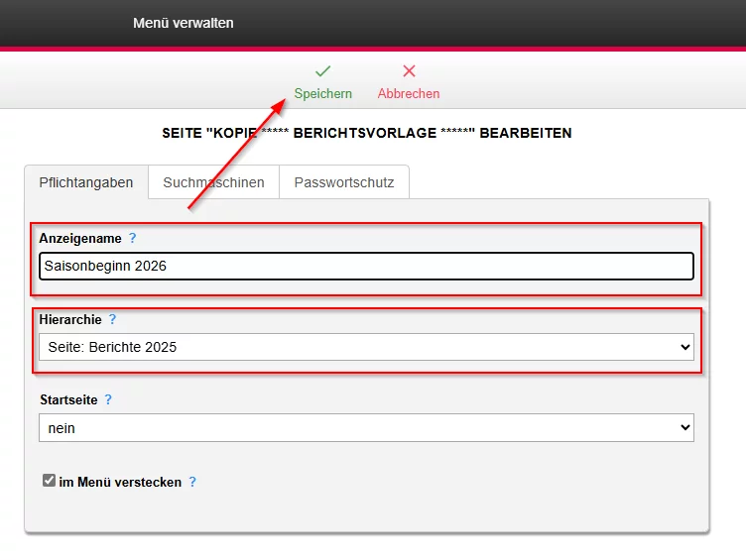This screenshot has height=560, width=746.
Task: Click the bold Hierarchie field label
Action: (70, 319)
